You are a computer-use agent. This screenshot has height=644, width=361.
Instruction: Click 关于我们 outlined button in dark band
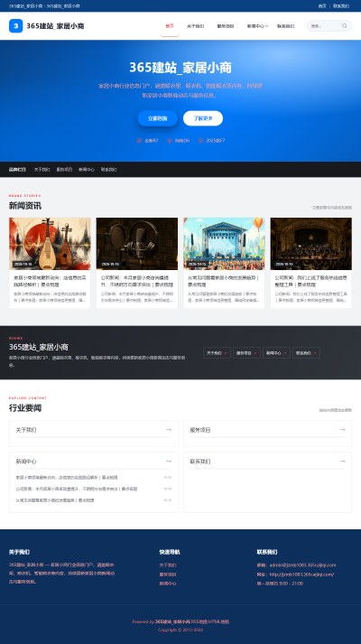[217, 353]
